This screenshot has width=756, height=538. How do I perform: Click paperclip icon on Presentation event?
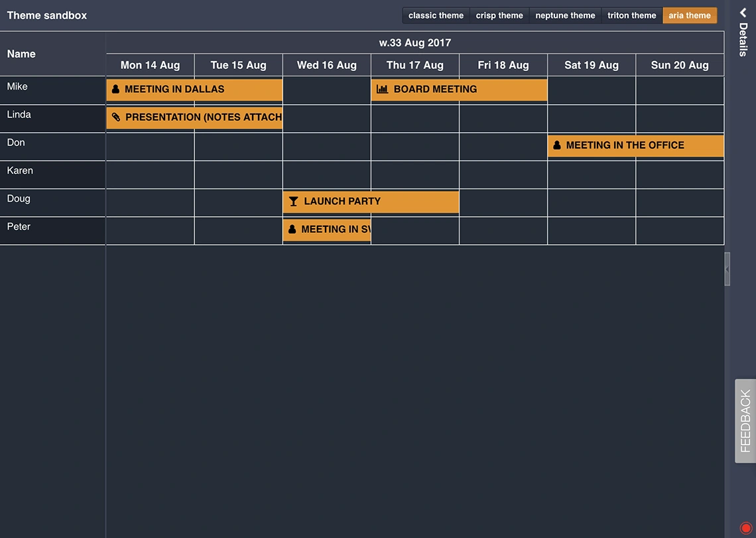116,117
